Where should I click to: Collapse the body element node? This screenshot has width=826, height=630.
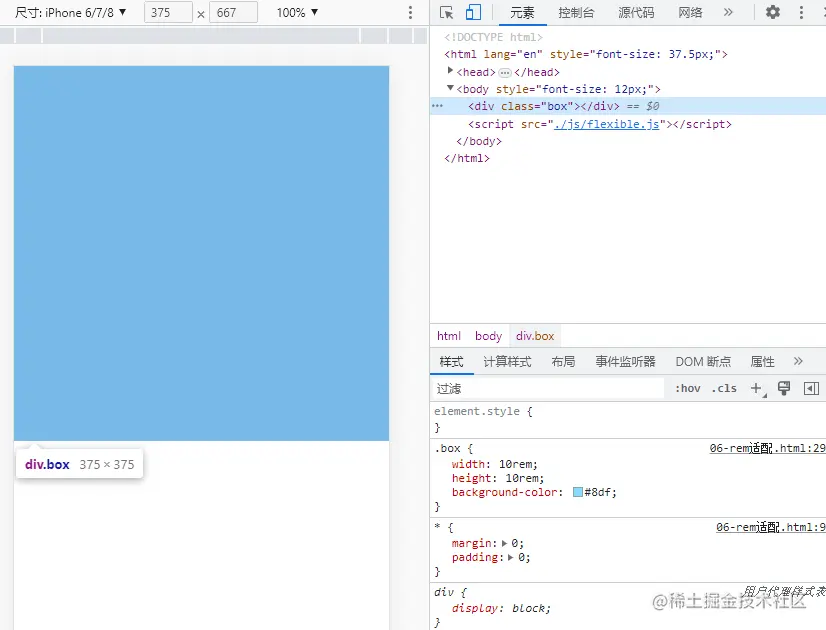coord(450,88)
